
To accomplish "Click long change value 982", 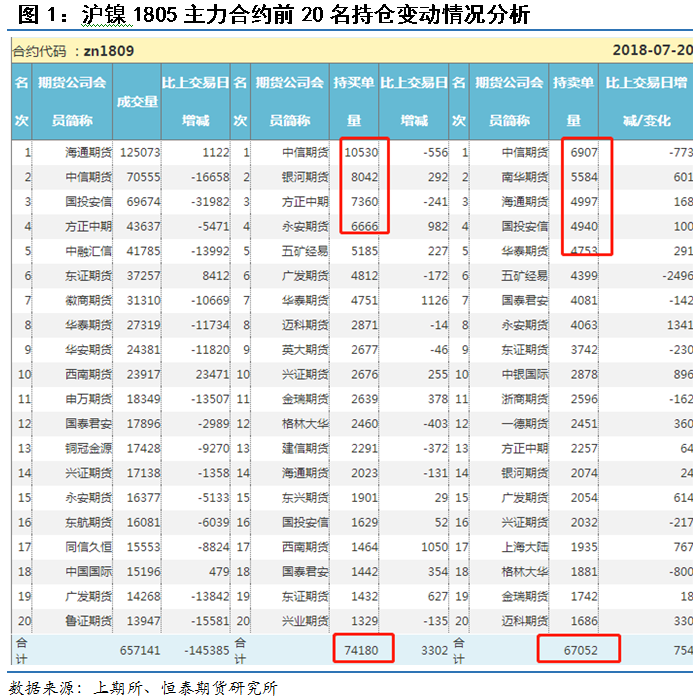I will point(438,227).
